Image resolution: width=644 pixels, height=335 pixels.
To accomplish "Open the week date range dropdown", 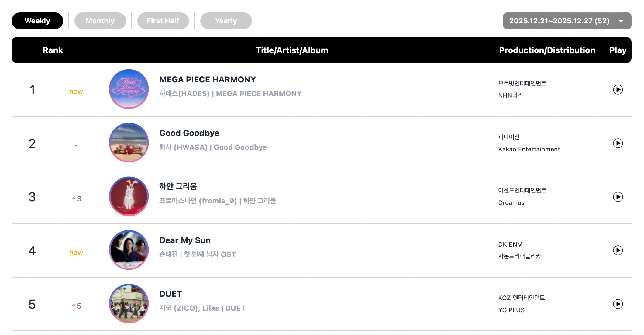I will 559,21.
